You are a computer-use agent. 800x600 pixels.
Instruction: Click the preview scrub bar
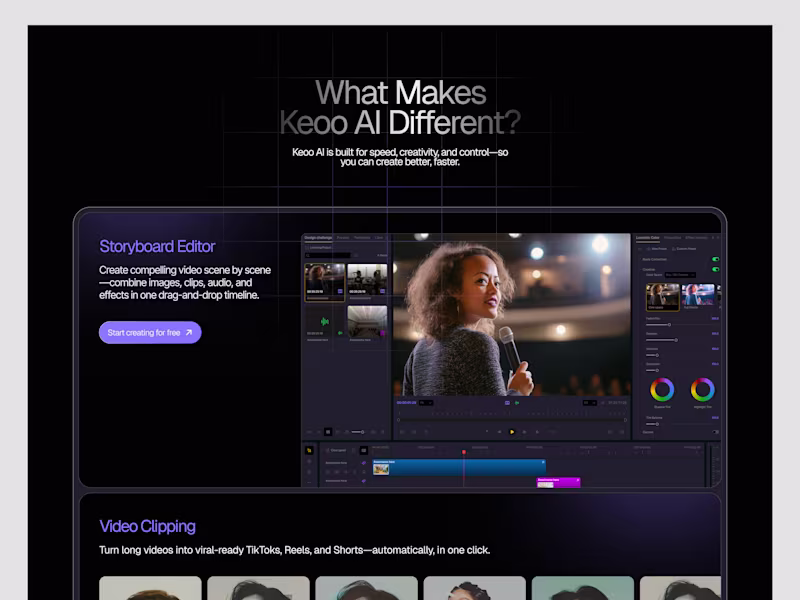(512, 420)
